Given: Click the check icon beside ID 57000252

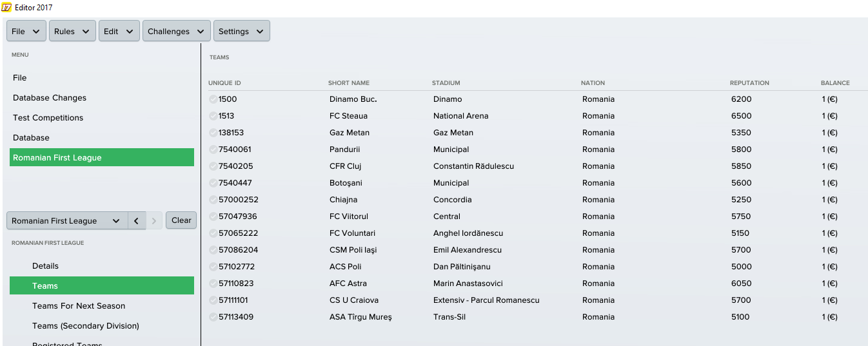Looking at the screenshot, I should [213, 200].
